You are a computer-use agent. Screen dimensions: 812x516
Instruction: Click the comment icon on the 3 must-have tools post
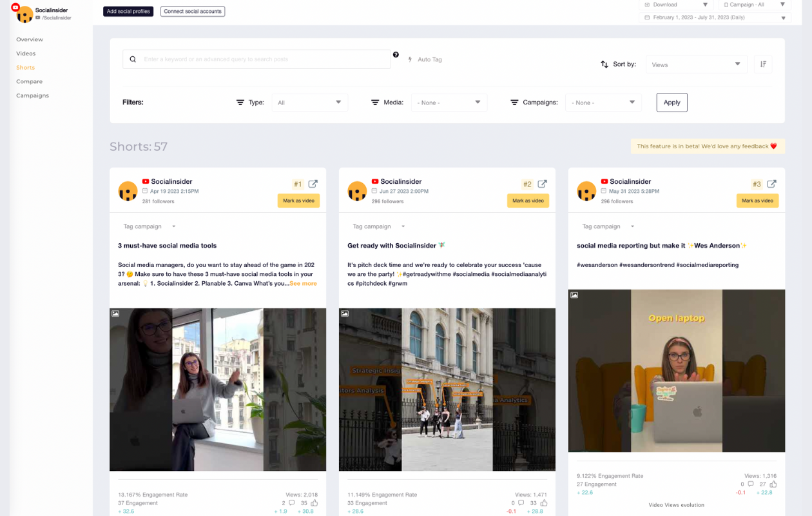tap(291, 503)
